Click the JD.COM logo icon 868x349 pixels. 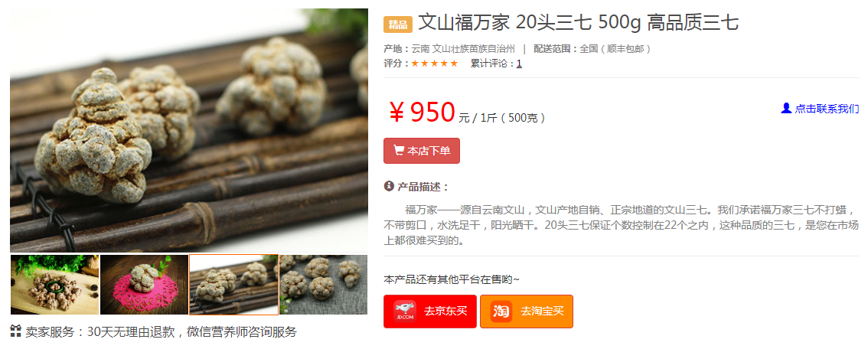pyautogui.click(x=405, y=311)
